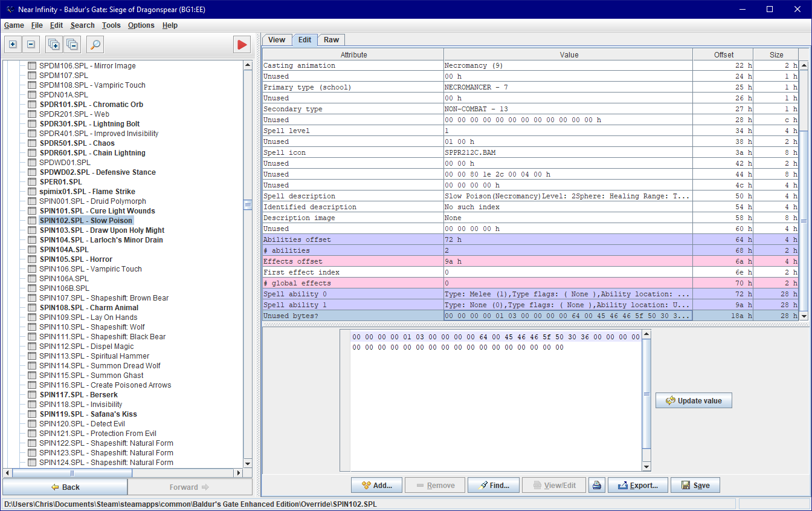
Task: Select SPDWD02.SPL - Defensive Stance
Action: pos(98,172)
